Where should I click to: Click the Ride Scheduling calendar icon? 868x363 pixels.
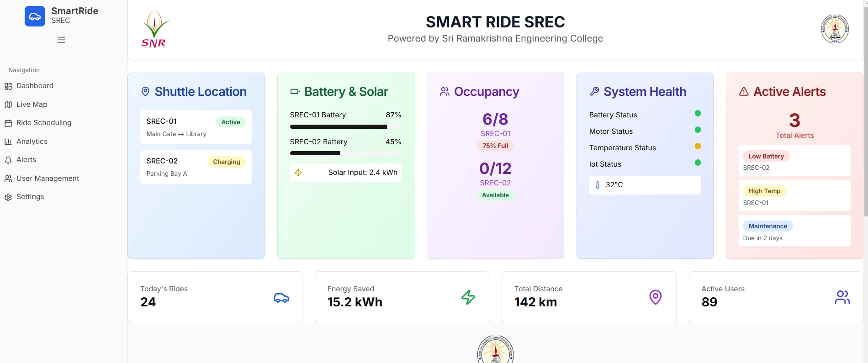pos(8,123)
